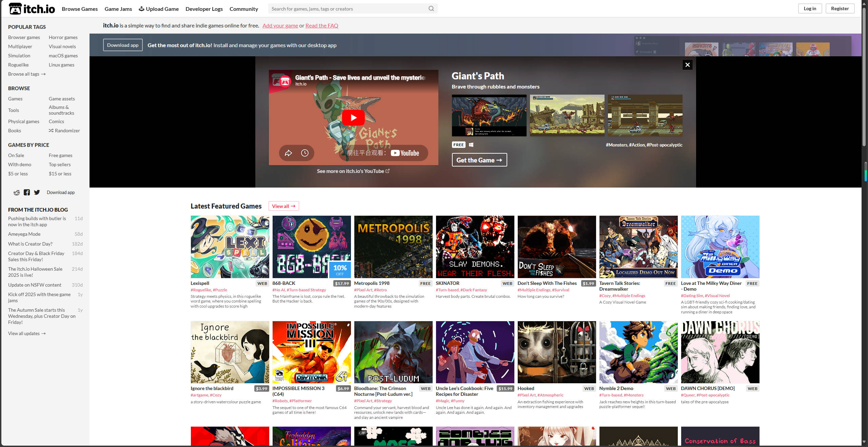Open the 868-BACK game thumbnail
Viewport: 868px width, 447px height.
(x=312, y=247)
